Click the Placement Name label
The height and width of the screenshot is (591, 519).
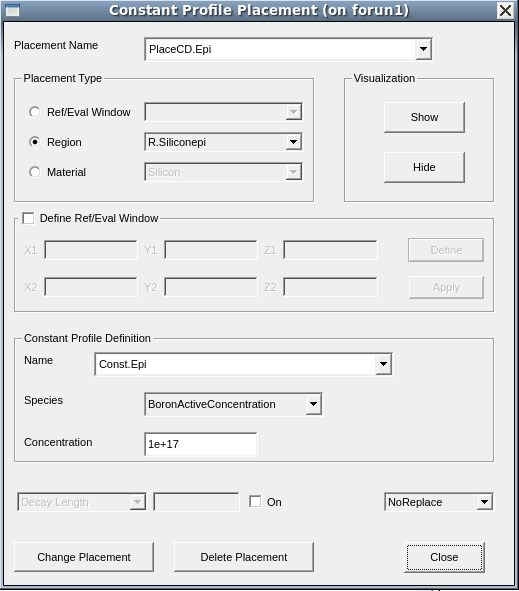coord(56,45)
